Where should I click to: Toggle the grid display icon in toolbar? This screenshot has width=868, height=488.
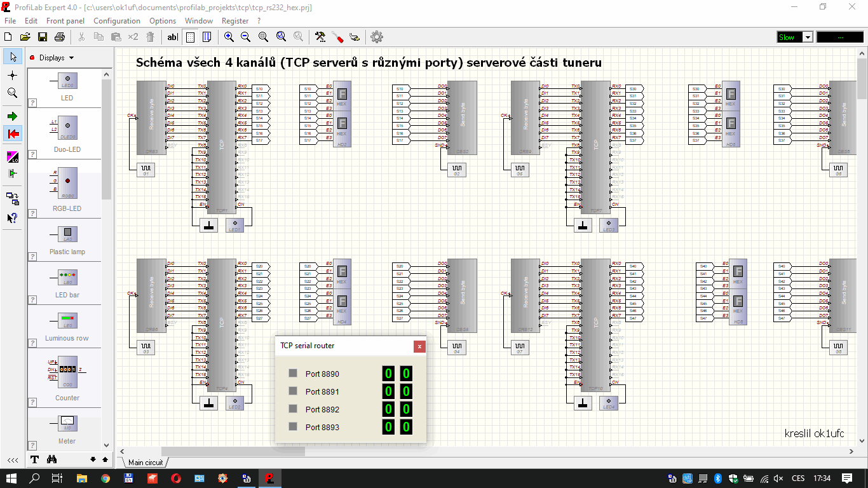pos(189,37)
